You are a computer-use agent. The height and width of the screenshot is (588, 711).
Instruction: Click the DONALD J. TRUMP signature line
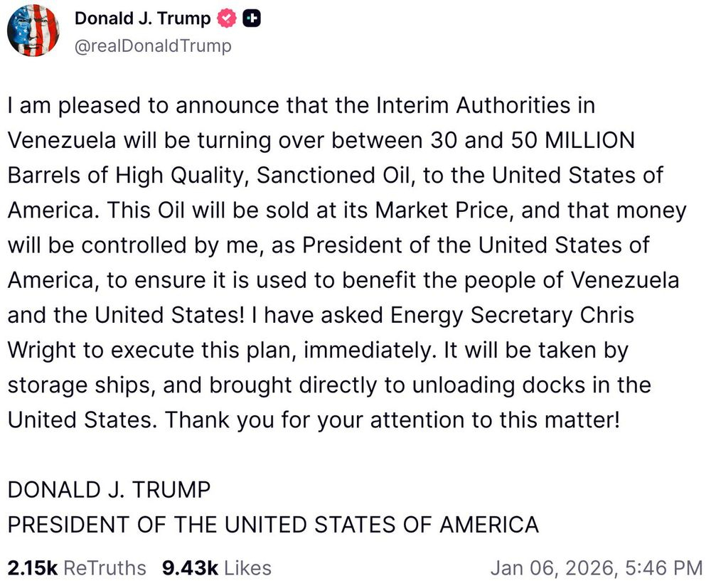[109, 490]
